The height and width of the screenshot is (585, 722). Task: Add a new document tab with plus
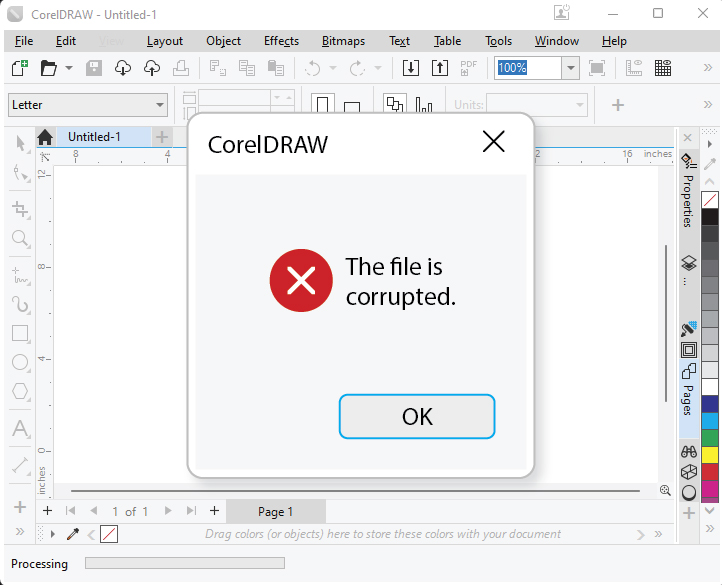tap(162, 137)
